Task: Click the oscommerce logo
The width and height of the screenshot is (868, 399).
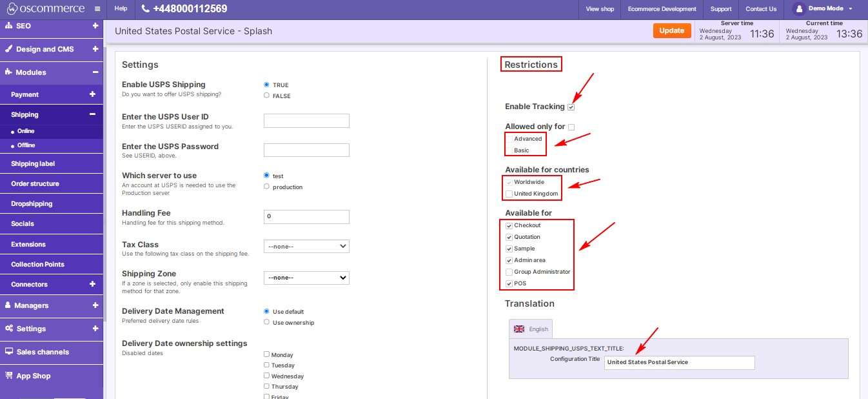Action: click(44, 9)
